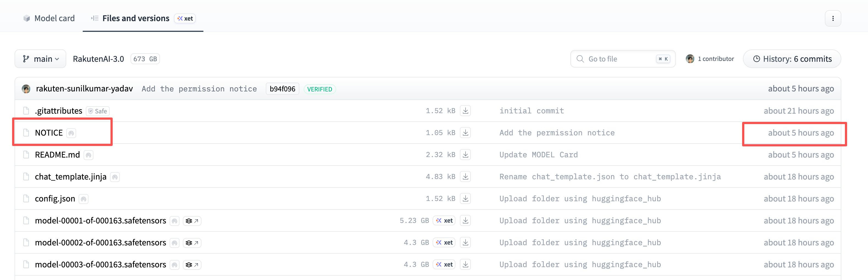Click the 1.05 kB size of NOTICE
Image resolution: width=868 pixels, height=280 pixels.
pyautogui.click(x=440, y=133)
